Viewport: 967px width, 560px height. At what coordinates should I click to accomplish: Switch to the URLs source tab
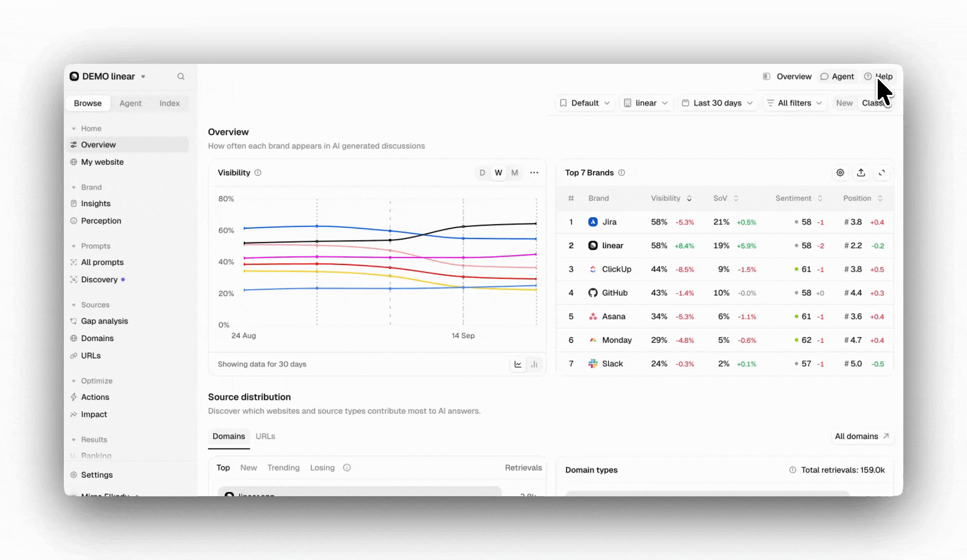(x=265, y=436)
